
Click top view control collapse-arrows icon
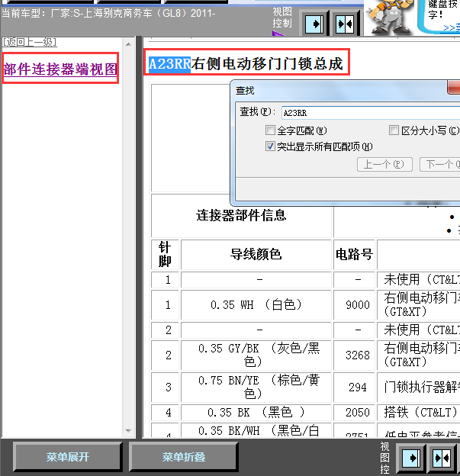point(345,24)
